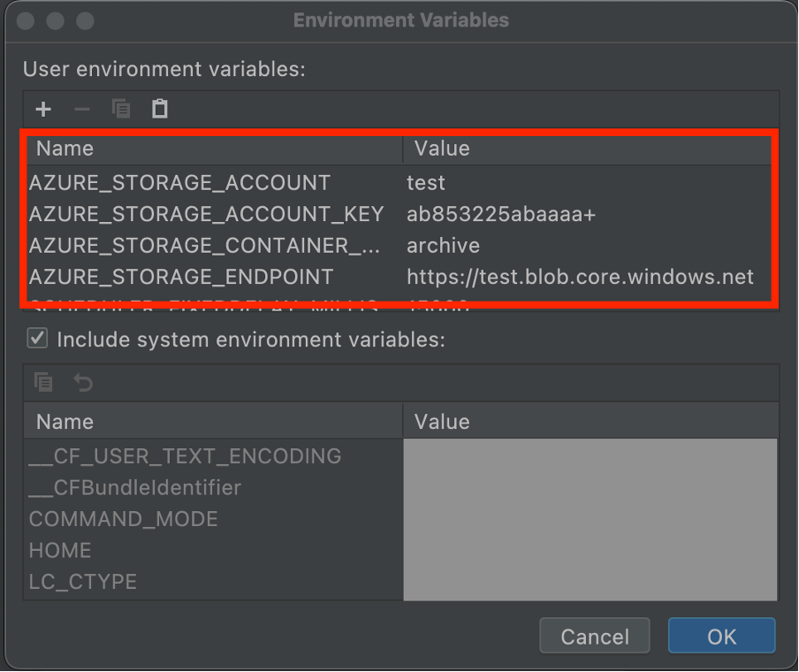The width and height of the screenshot is (799, 672).
Task: Select the __CFBundleIdentifier row
Action: pyautogui.click(x=214, y=487)
